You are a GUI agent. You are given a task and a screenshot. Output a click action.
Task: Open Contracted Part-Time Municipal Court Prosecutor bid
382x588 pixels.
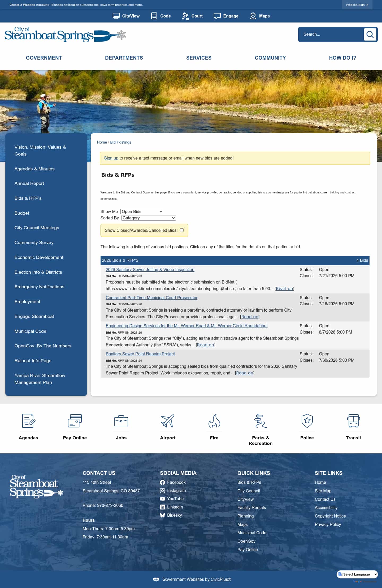tap(151, 298)
